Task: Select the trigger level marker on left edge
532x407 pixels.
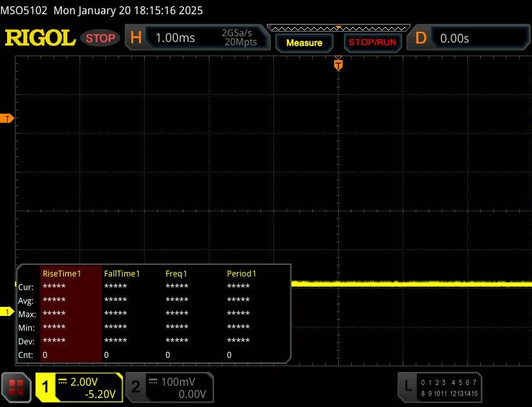Action: tap(7, 119)
